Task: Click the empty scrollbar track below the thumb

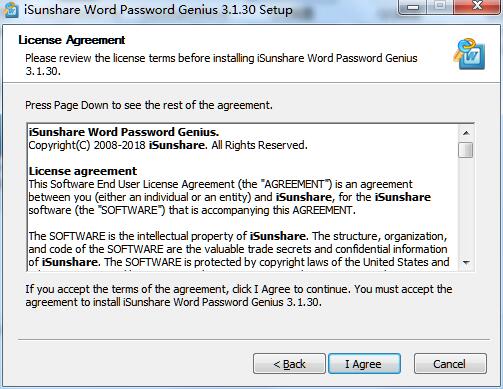Action: click(466, 207)
